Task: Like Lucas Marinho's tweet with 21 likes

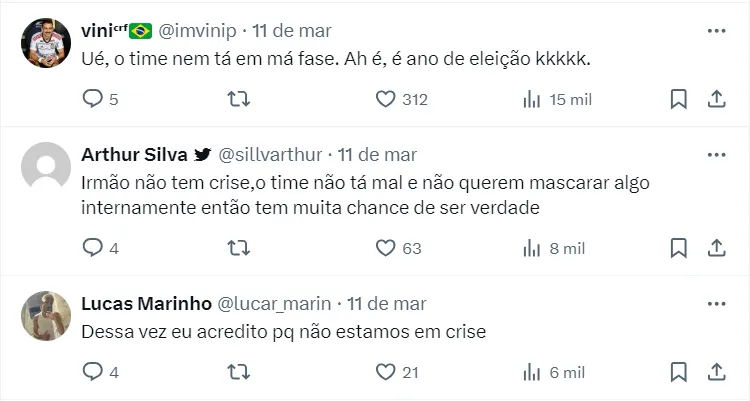Action: [386, 372]
